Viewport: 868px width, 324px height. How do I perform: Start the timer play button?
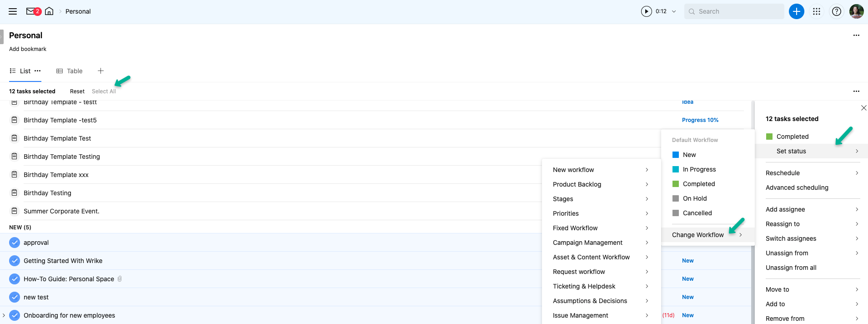pos(646,11)
